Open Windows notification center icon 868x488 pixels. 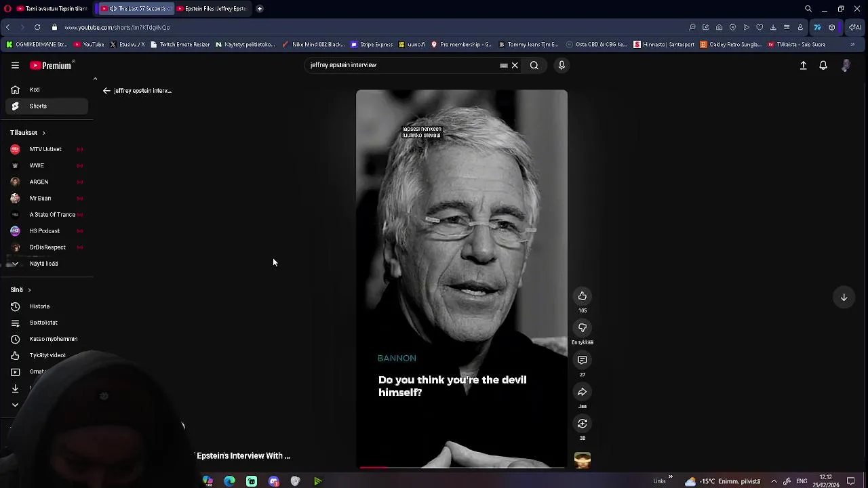click(x=851, y=481)
